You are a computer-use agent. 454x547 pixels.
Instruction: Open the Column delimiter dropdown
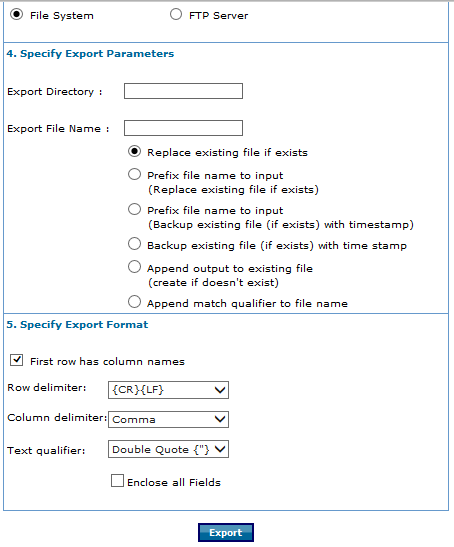[x=168, y=419]
